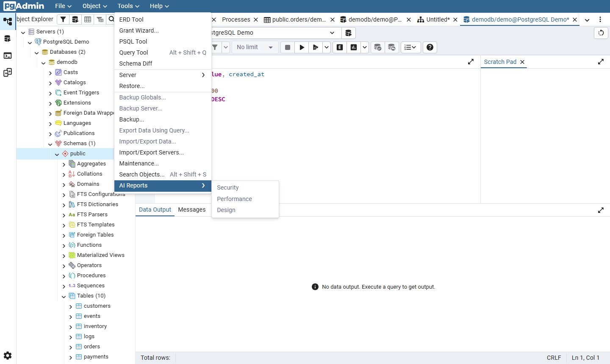Click the new connection database icon
Image resolution: width=610 pixels, height=364 pixels.
click(x=348, y=33)
